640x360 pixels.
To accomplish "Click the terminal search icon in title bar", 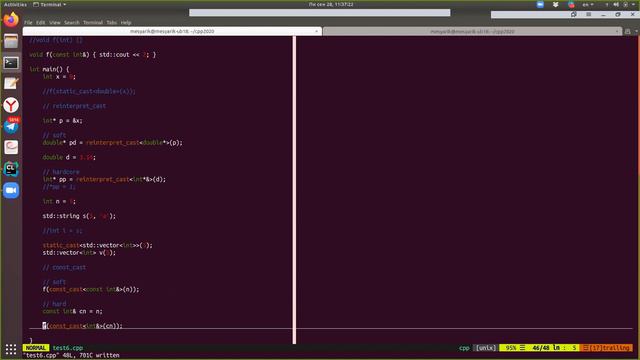I will (x=573, y=14).
